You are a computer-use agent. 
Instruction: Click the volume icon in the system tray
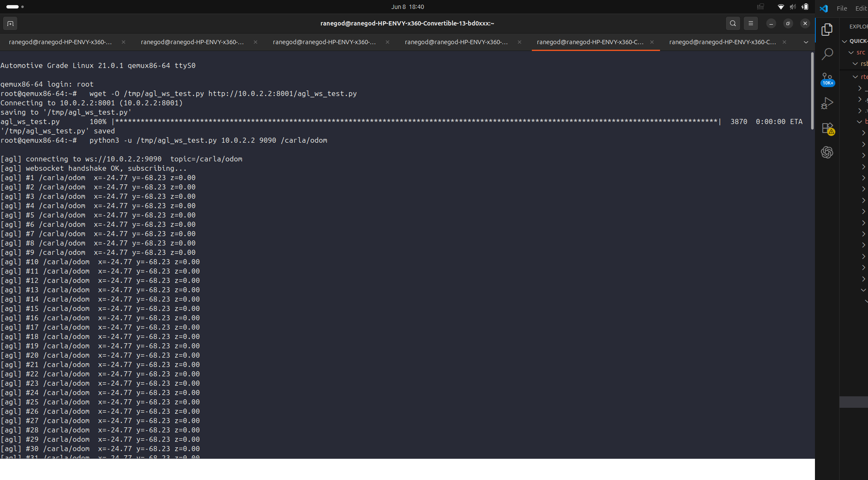coord(793,7)
